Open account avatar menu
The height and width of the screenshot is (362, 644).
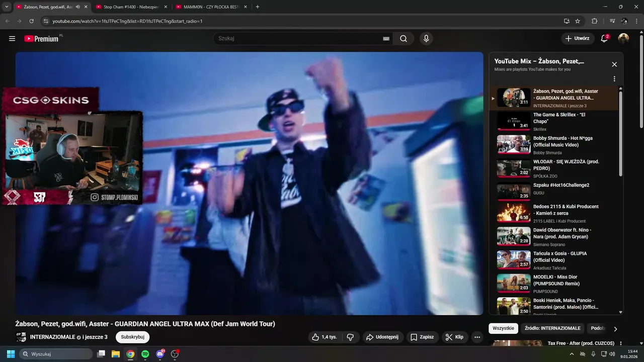(x=623, y=39)
